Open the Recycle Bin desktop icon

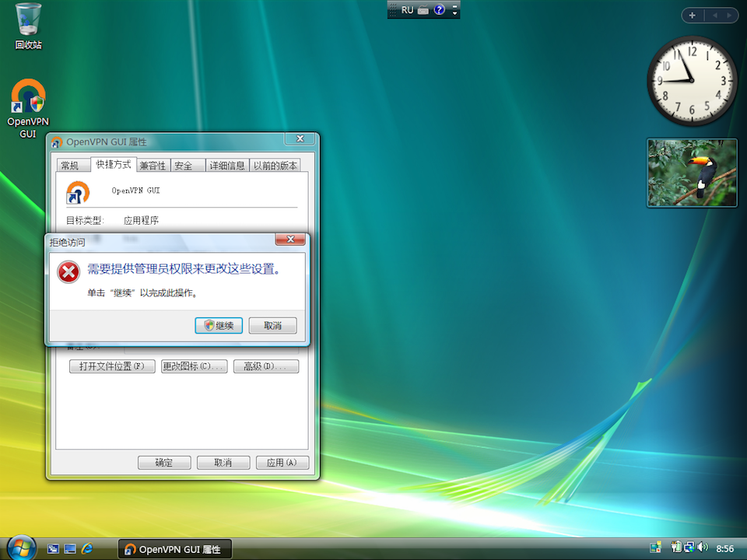click(x=28, y=26)
